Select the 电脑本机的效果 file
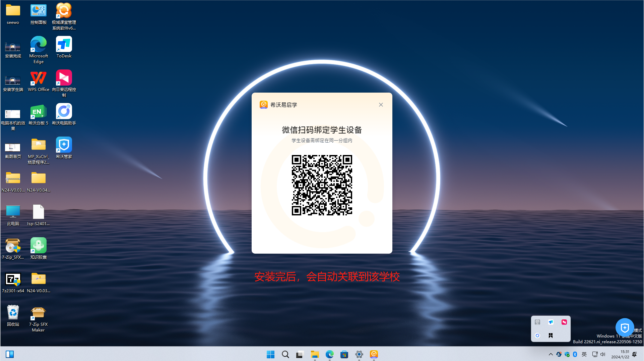Viewport: 644px width, 361px height. (13, 119)
